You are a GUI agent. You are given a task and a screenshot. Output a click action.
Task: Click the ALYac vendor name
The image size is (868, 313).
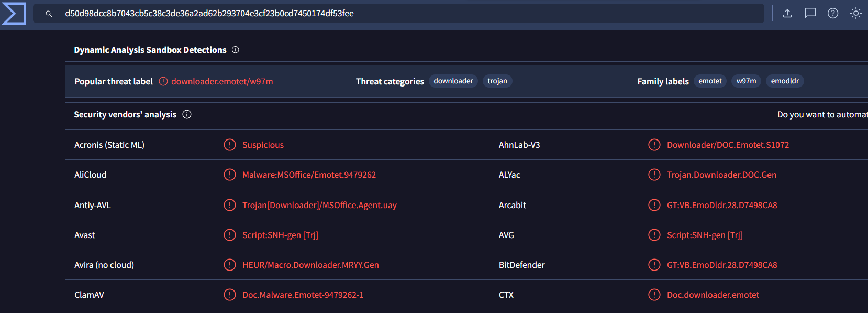tap(509, 175)
